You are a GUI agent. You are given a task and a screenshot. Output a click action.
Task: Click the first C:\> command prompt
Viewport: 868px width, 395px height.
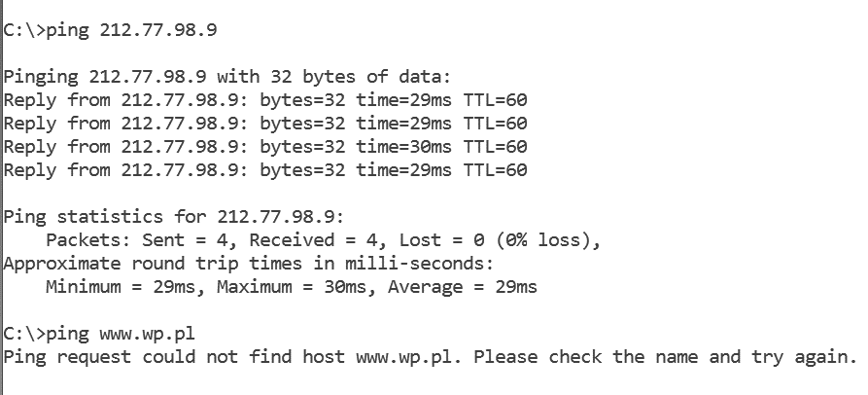coord(23,29)
